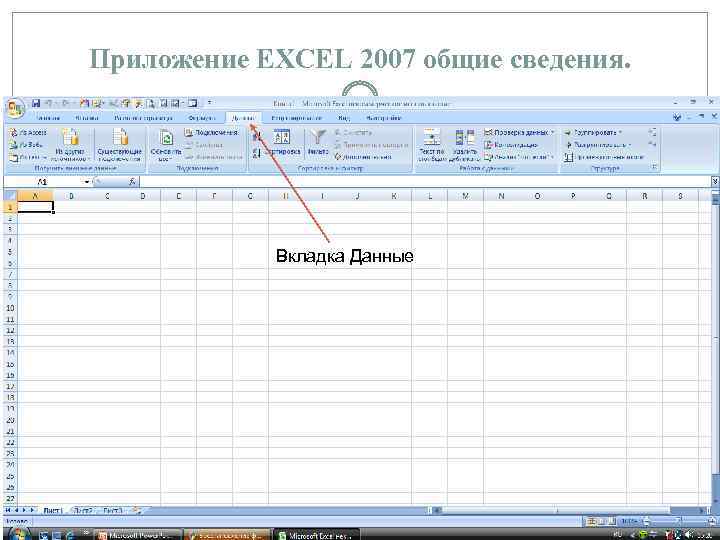720x540 pixels.
Task: Click the From Access icon
Action: tap(14, 133)
